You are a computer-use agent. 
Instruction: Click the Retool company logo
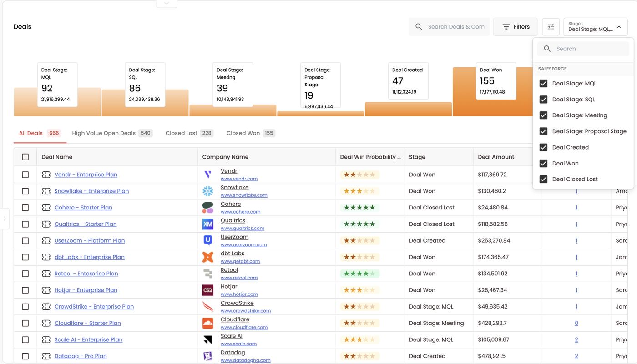(x=208, y=274)
